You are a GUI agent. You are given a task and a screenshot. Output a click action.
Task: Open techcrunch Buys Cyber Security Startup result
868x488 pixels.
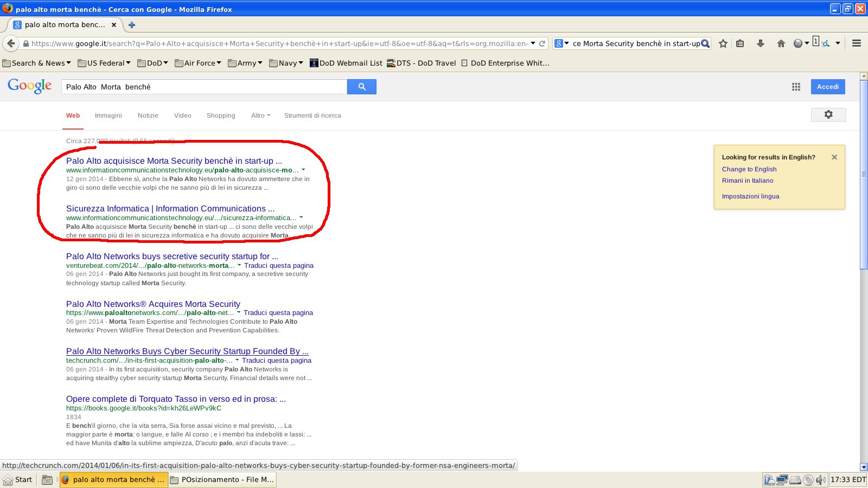click(187, 351)
